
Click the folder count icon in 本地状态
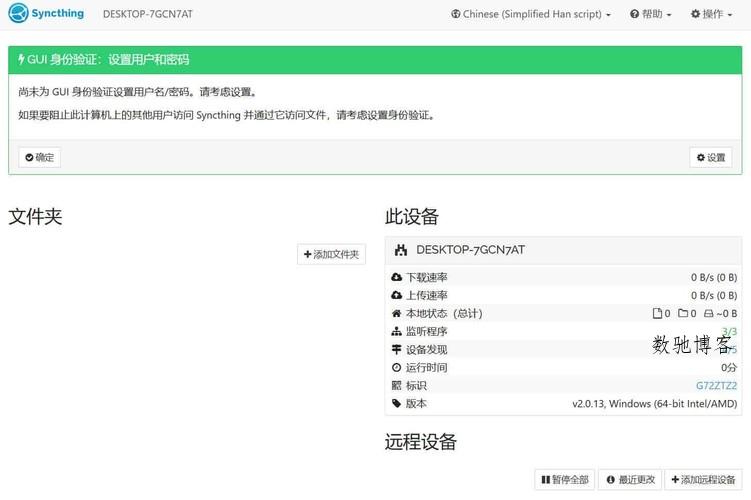683,313
